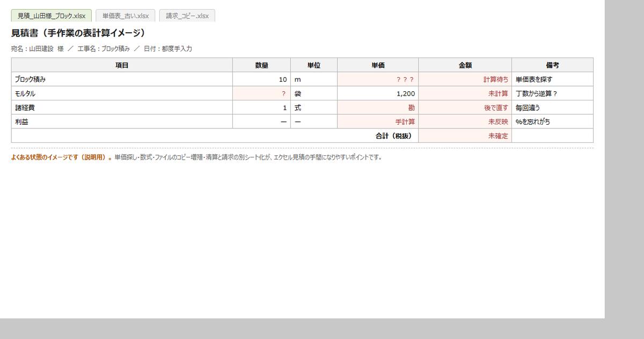The width and height of the screenshot is (644, 339).
Task: Select the ？？？ unit price cell
Action: (x=378, y=79)
